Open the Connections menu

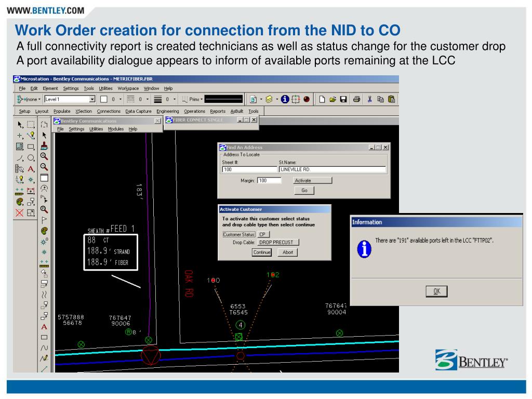(109, 111)
